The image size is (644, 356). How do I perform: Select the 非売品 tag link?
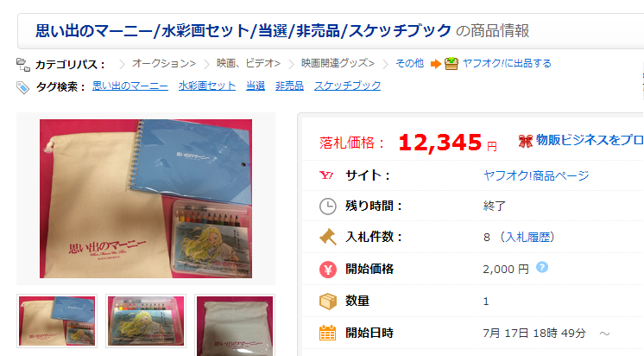pos(289,86)
